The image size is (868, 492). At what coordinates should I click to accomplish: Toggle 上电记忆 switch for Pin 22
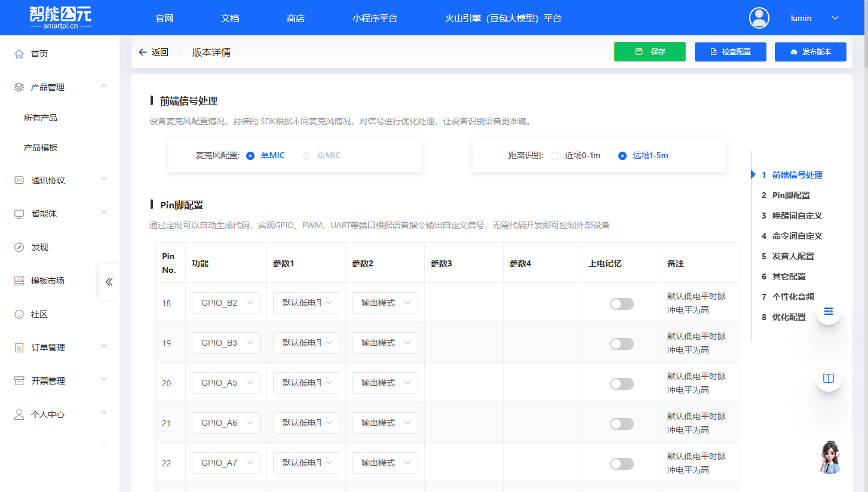coord(621,463)
